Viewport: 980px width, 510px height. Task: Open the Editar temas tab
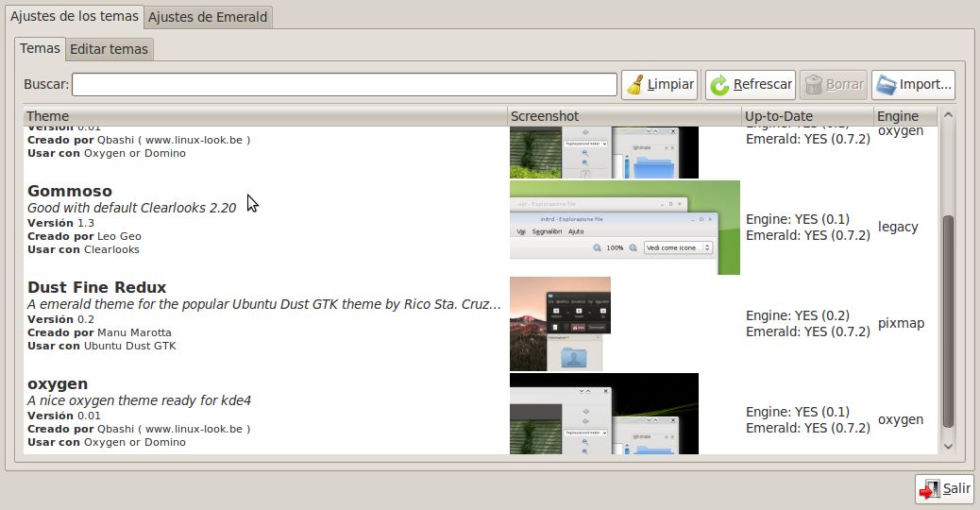pyautogui.click(x=109, y=49)
